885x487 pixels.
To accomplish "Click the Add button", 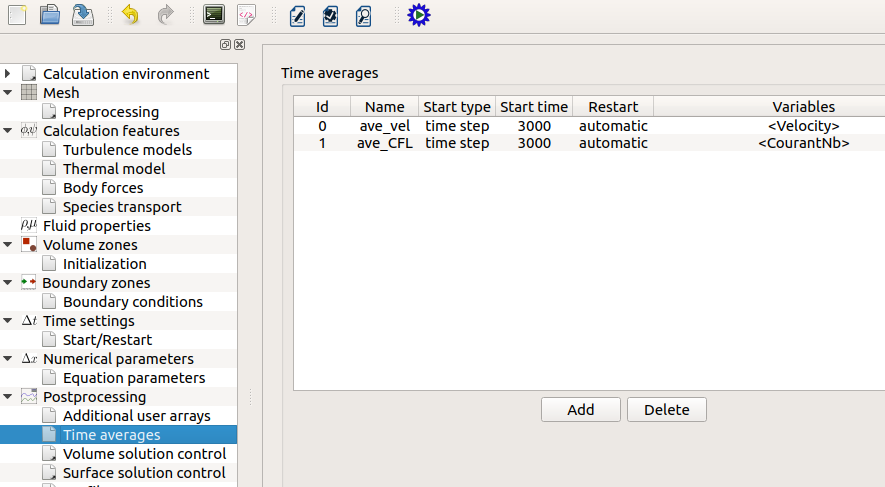I will pos(580,410).
